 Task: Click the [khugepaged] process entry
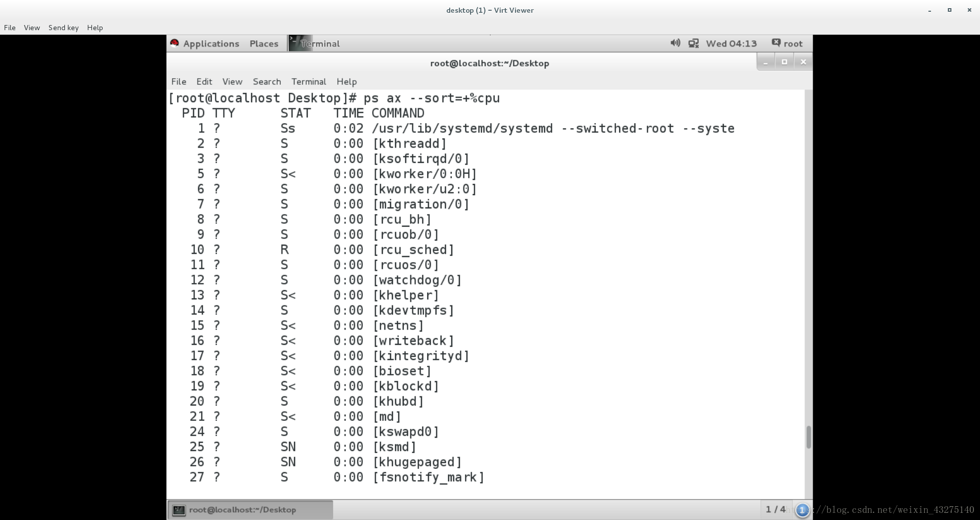(417, 462)
